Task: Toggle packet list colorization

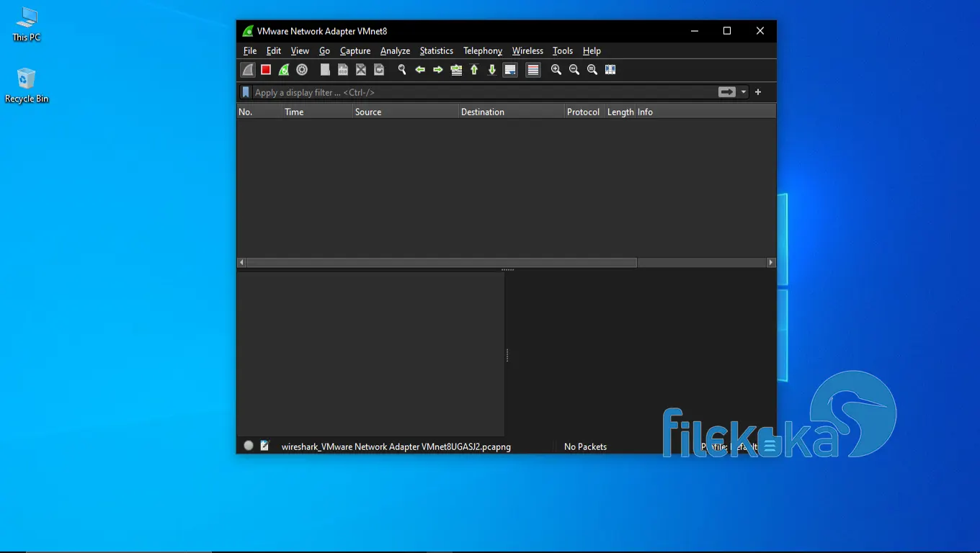Action: point(533,70)
